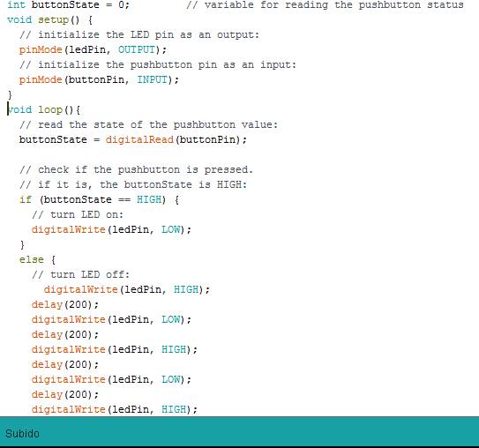Click comment 'read the state of the pushbutton value'
This screenshot has width=479, height=448.
point(148,124)
